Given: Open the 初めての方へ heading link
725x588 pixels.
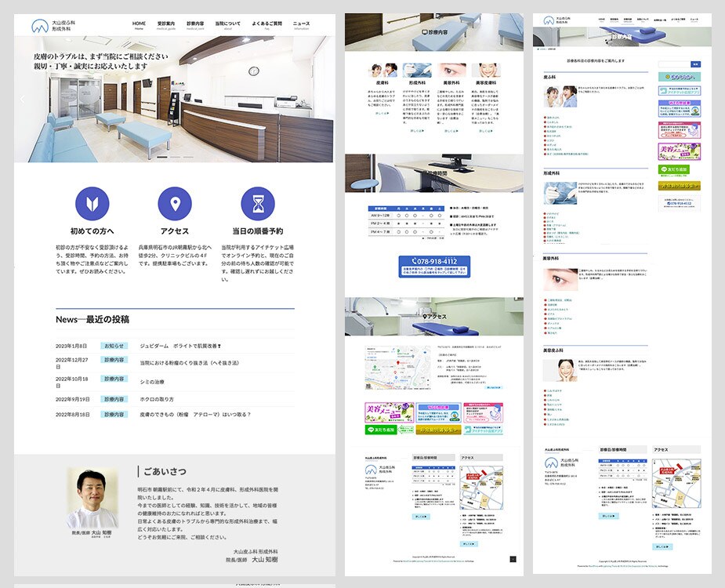Looking at the screenshot, I should [x=92, y=230].
